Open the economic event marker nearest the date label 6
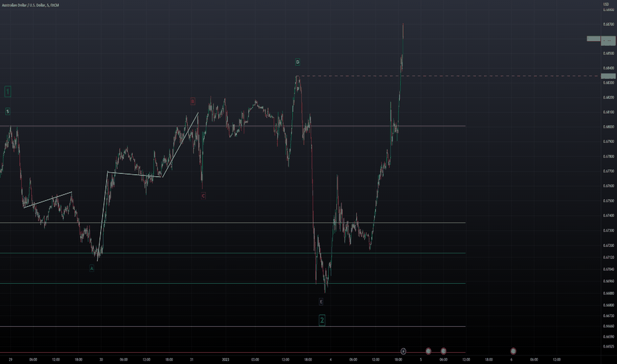617x364 pixels. [513, 351]
